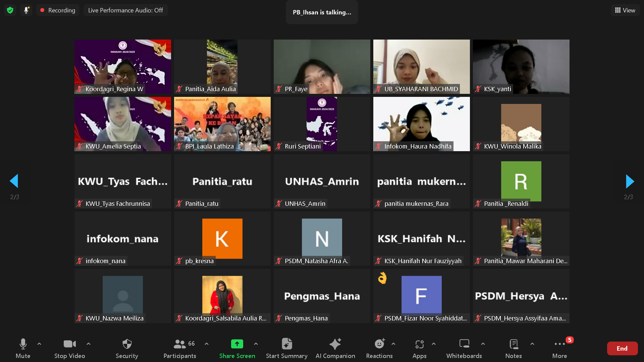Image resolution: width=644 pixels, height=362 pixels.
Task: Expand video options arrow beside Stop Video
Action: click(89, 344)
